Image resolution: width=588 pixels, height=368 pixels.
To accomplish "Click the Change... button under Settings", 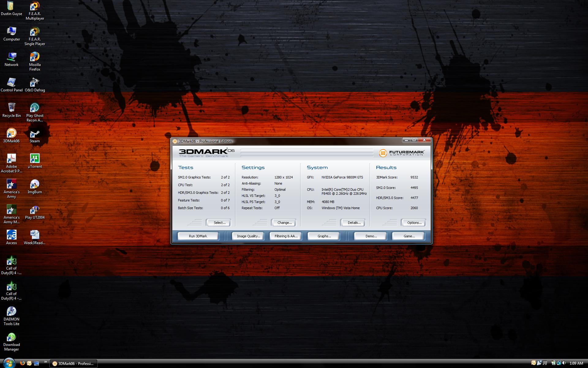I will coord(284,223).
